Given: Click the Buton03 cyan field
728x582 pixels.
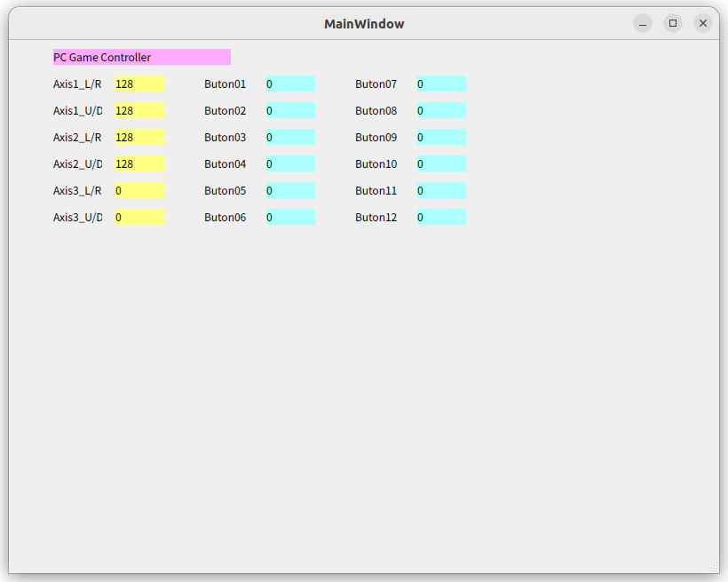Looking at the screenshot, I should point(289,137).
